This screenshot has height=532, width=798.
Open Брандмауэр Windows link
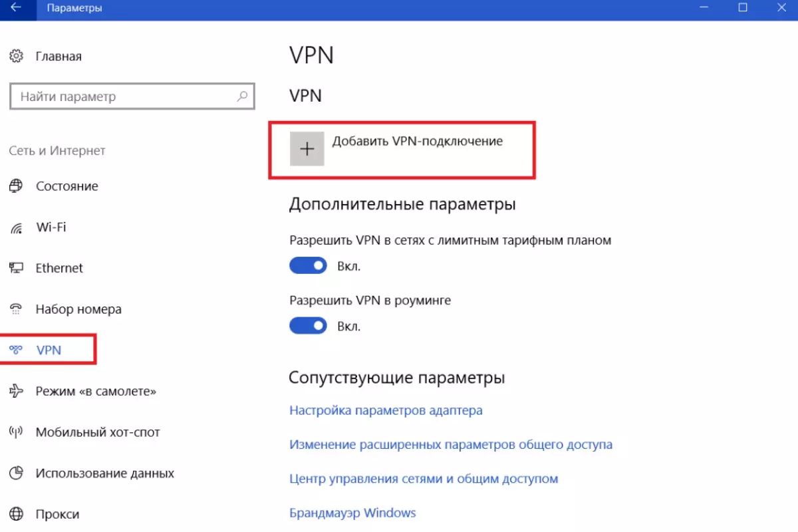[352, 513]
